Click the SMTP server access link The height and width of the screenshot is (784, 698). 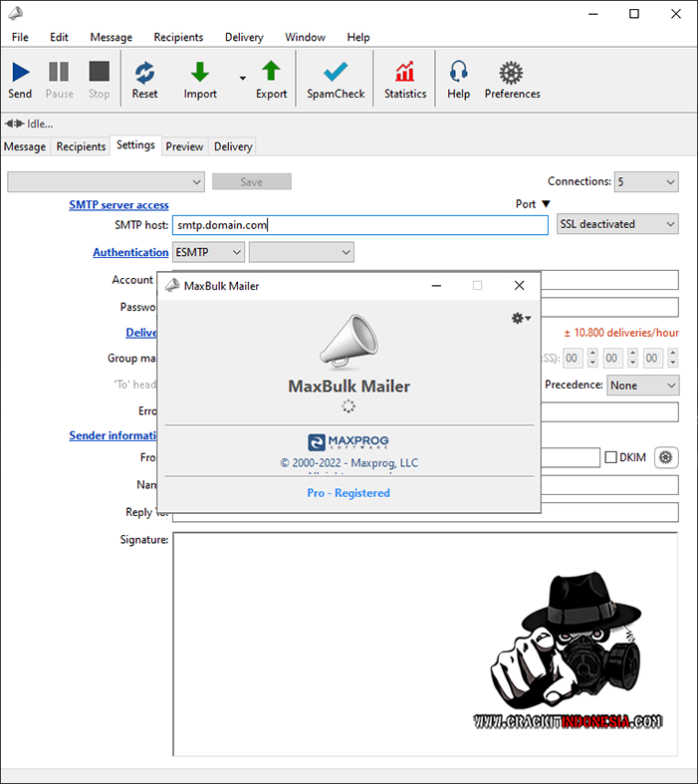tap(118, 205)
